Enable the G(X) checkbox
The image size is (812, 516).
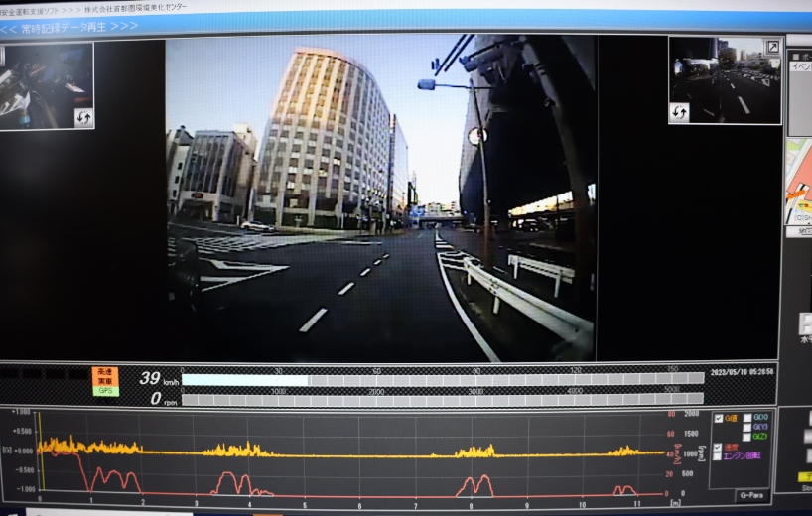coord(746,417)
